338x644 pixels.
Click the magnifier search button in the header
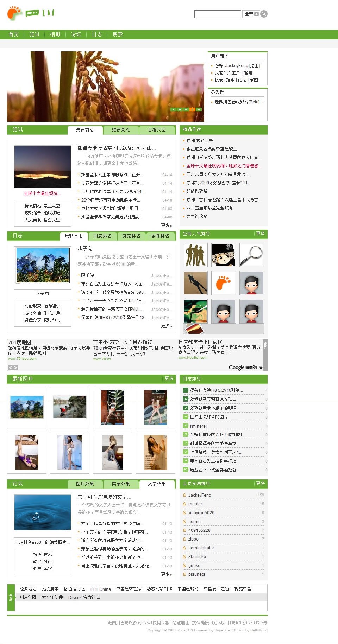pyautogui.click(x=264, y=14)
